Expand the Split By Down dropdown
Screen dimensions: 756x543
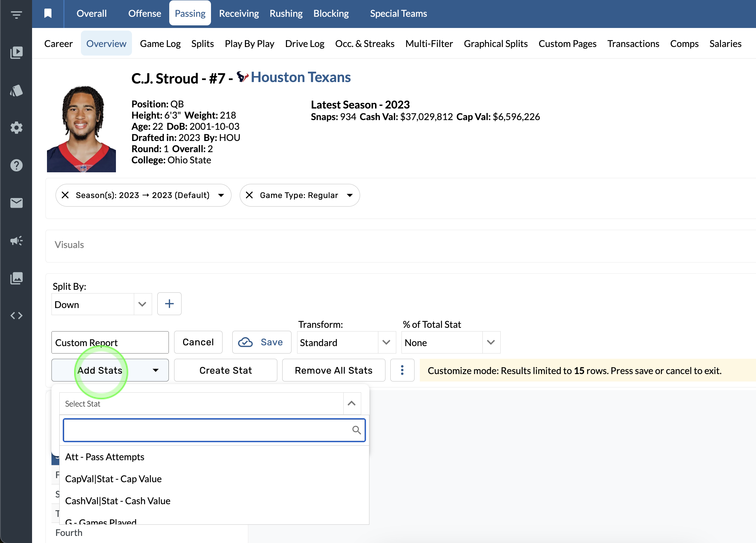[x=142, y=304]
